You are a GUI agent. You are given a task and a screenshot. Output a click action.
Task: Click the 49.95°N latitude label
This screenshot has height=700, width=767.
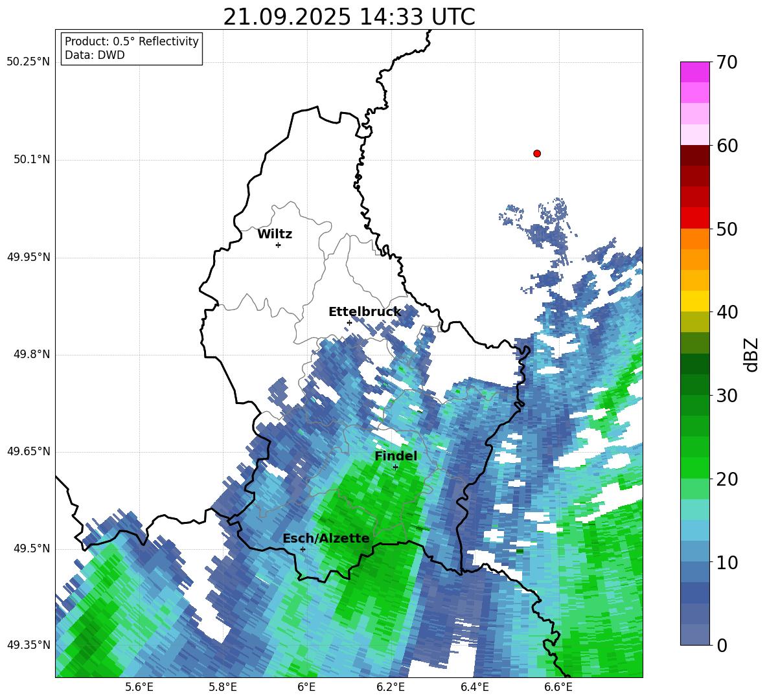pos(29,256)
